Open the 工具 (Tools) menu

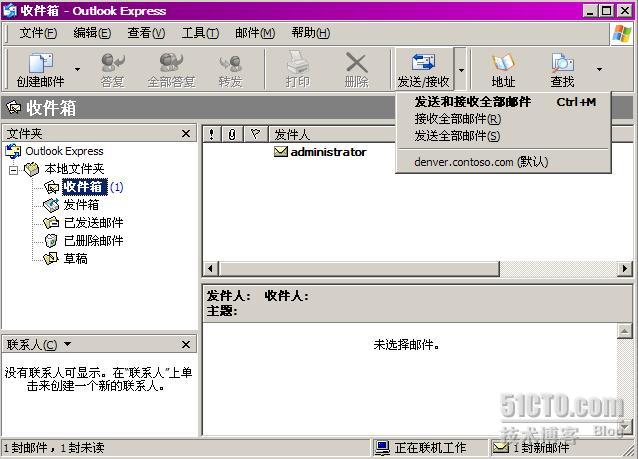click(x=200, y=33)
